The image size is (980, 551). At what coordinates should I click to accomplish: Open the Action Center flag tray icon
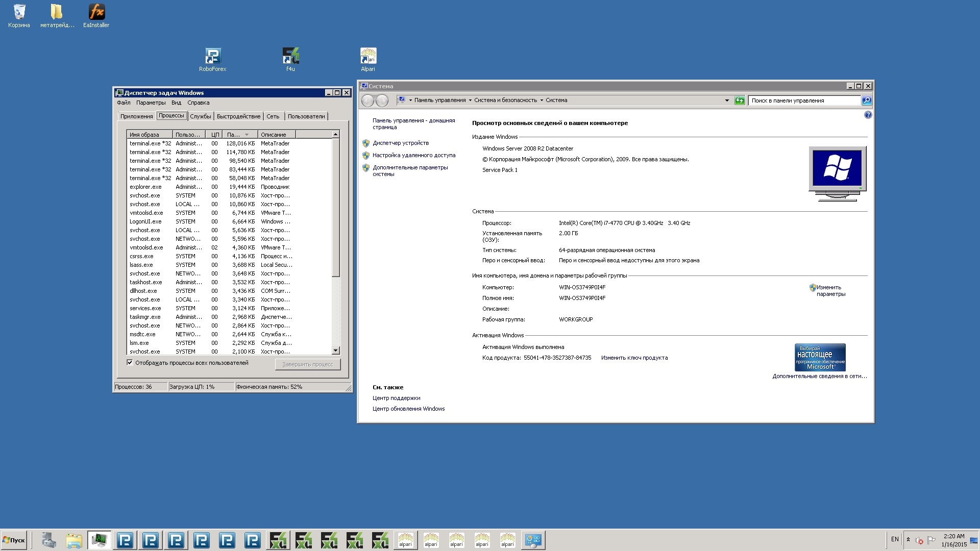[932, 540]
